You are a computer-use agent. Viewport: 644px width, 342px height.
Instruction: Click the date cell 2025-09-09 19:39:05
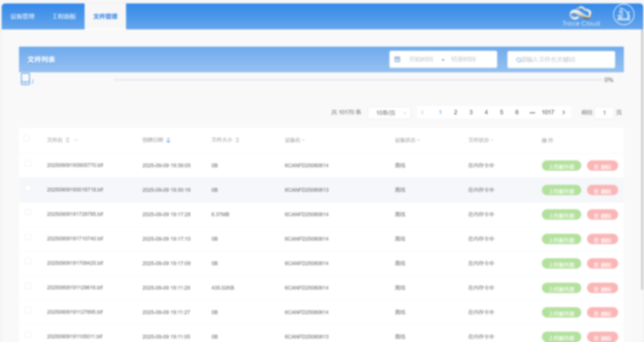(166, 166)
